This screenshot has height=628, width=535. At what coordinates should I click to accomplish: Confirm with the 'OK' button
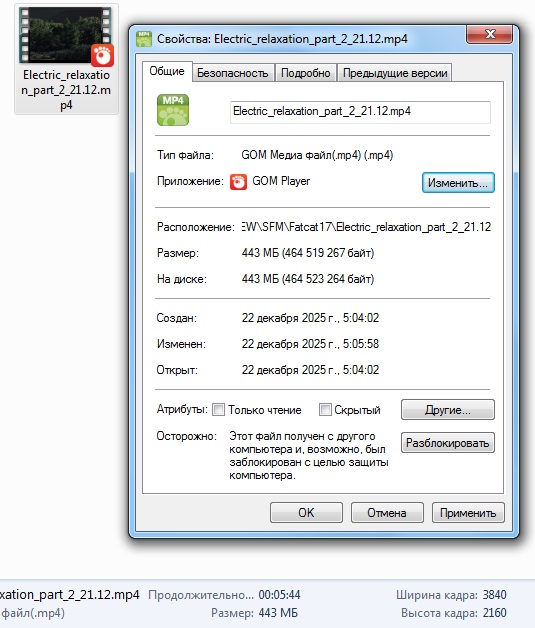(x=306, y=513)
